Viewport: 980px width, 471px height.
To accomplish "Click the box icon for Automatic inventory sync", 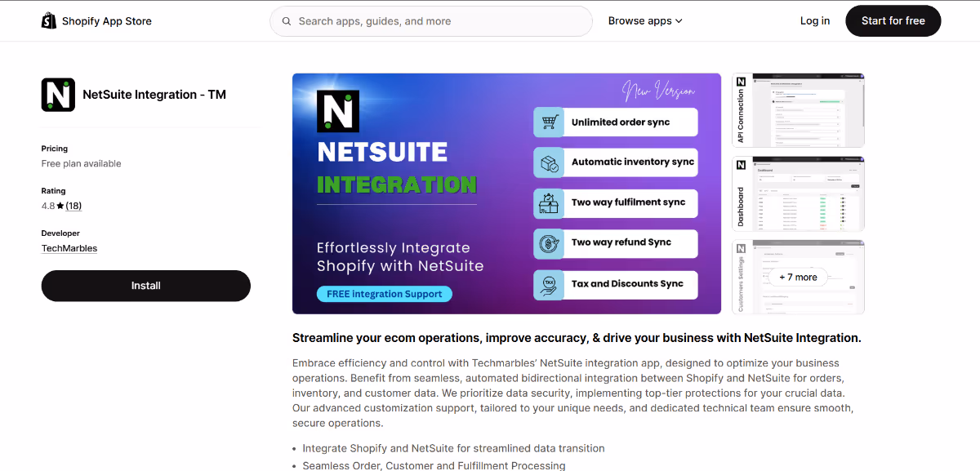I will click(550, 162).
